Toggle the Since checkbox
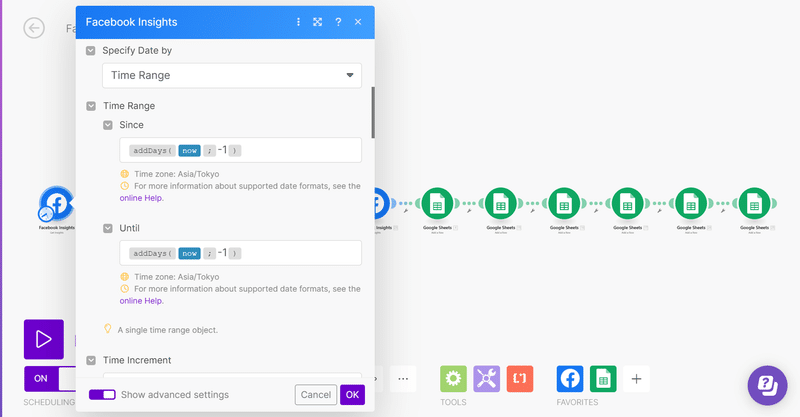This screenshot has width=800, height=417. pyautogui.click(x=108, y=125)
